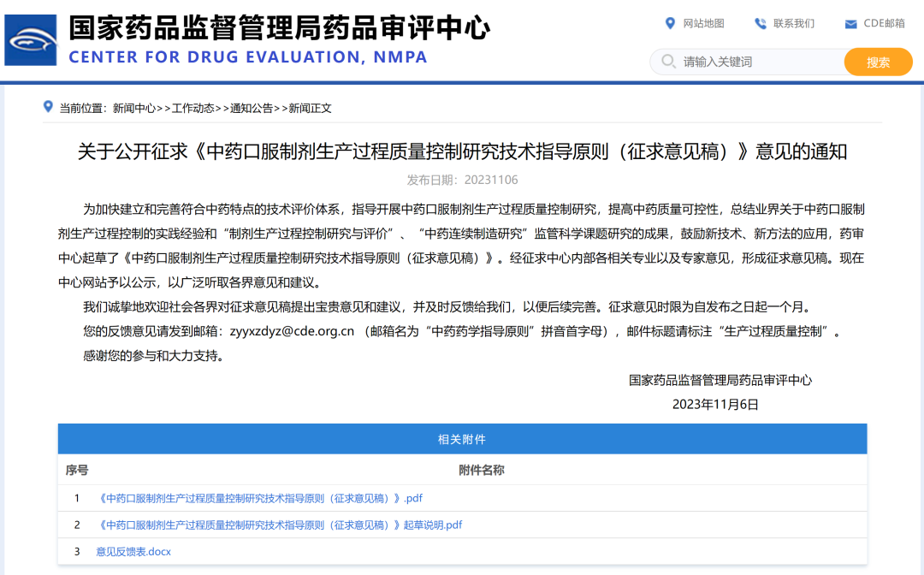This screenshot has height=575, width=924.
Task: Click the 发布日期：20231106 text
Action: click(x=462, y=180)
